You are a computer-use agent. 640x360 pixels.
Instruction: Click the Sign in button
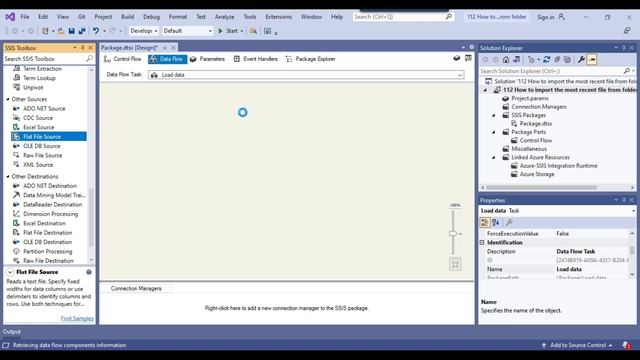coord(545,17)
